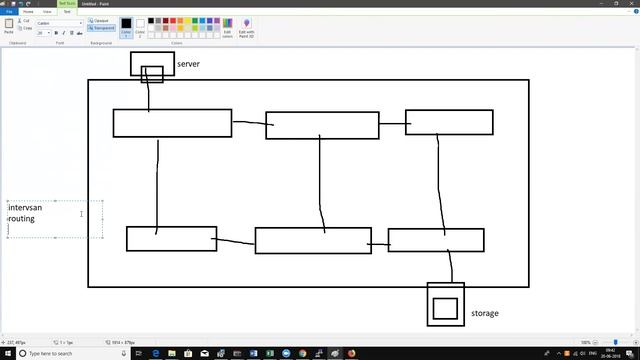Screen dimensions: 640x360
Task: Select the Text ribbon tab
Action: 67,11
